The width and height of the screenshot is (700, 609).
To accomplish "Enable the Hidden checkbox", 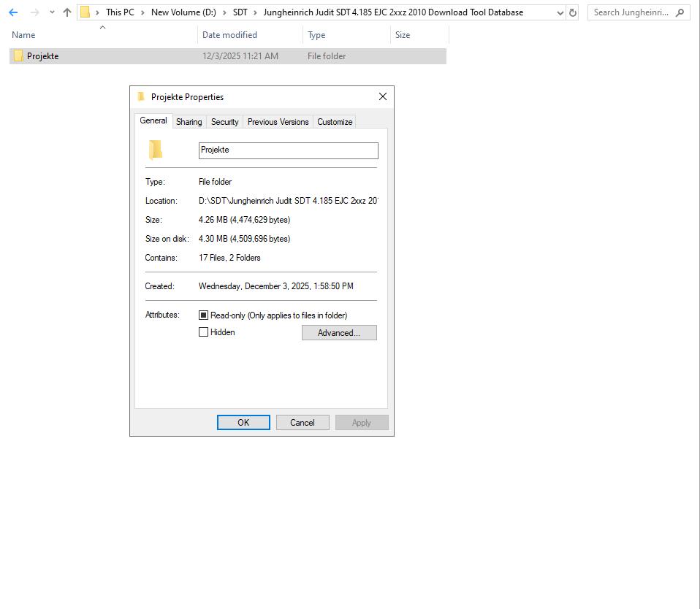I will (204, 332).
